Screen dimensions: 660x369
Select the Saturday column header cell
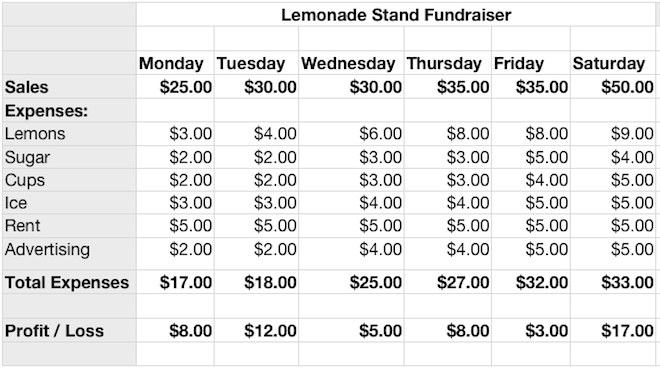point(613,63)
